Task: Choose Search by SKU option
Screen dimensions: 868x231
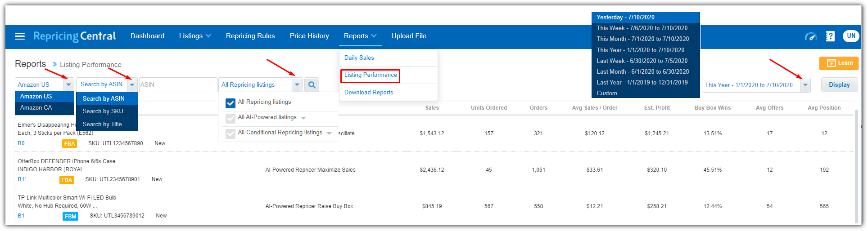Action: [107, 111]
